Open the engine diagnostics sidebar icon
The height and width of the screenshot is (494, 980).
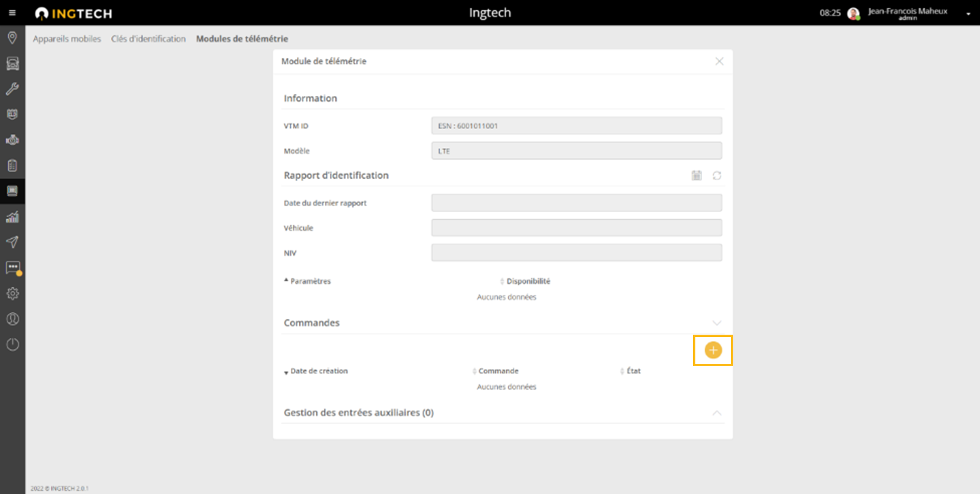tap(12, 140)
